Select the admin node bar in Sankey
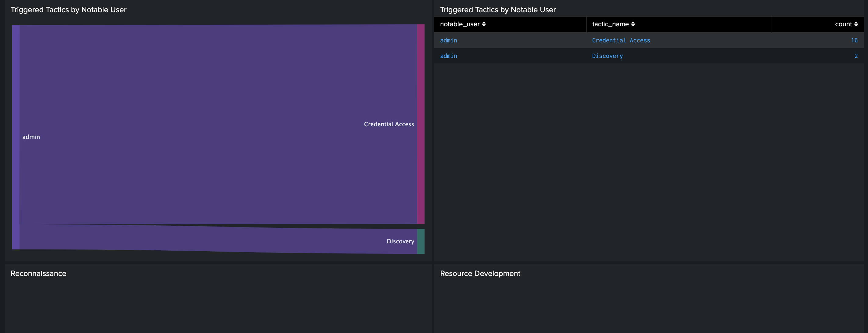Screen dimensions: 868x333 click(x=16, y=137)
